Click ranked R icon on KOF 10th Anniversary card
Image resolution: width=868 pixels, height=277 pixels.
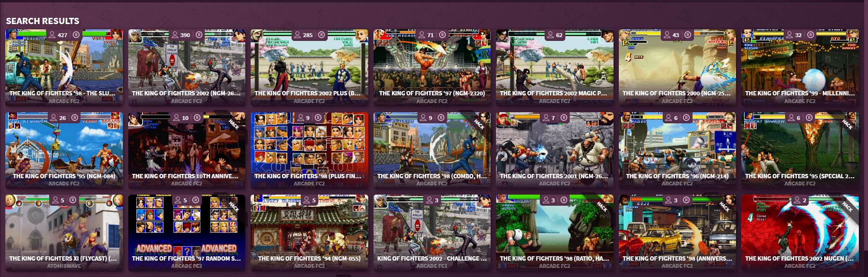(197, 118)
